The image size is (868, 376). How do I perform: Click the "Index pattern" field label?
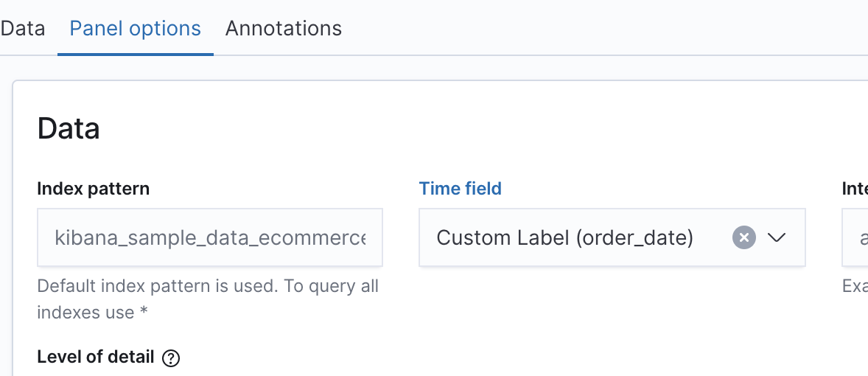pos(93,189)
